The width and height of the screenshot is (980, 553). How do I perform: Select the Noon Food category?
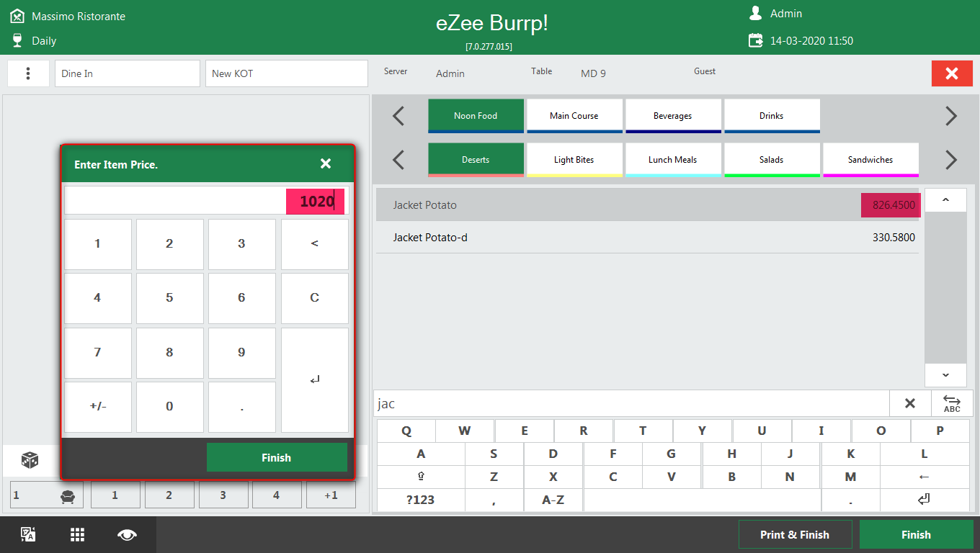tap(476, 116)
